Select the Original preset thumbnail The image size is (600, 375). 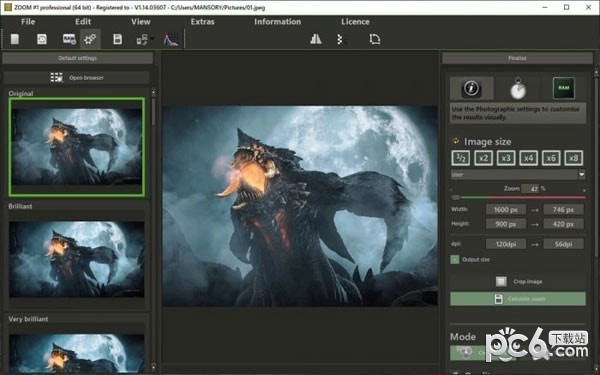point(77,147)
